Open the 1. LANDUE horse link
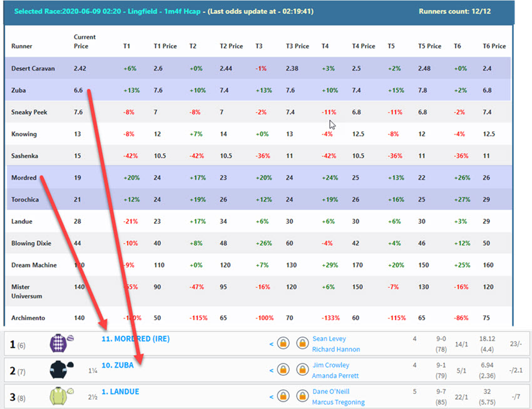The image size is (532, 409). (120, 391)
